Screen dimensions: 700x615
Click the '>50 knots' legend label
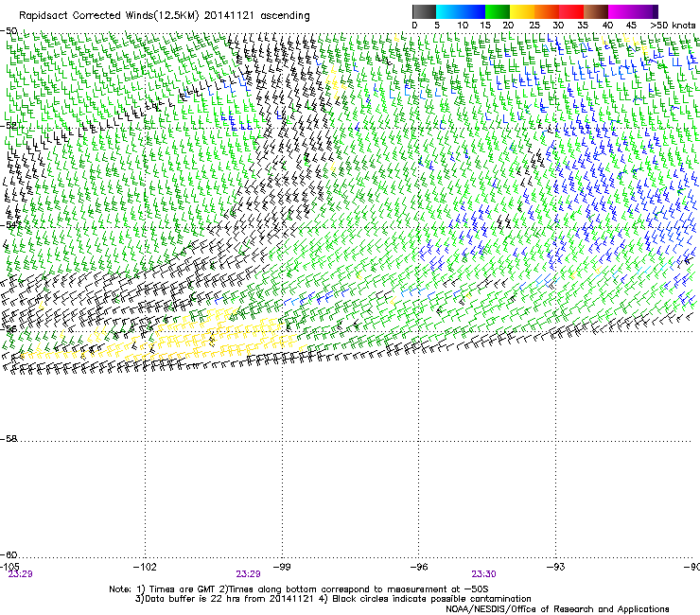673,26
